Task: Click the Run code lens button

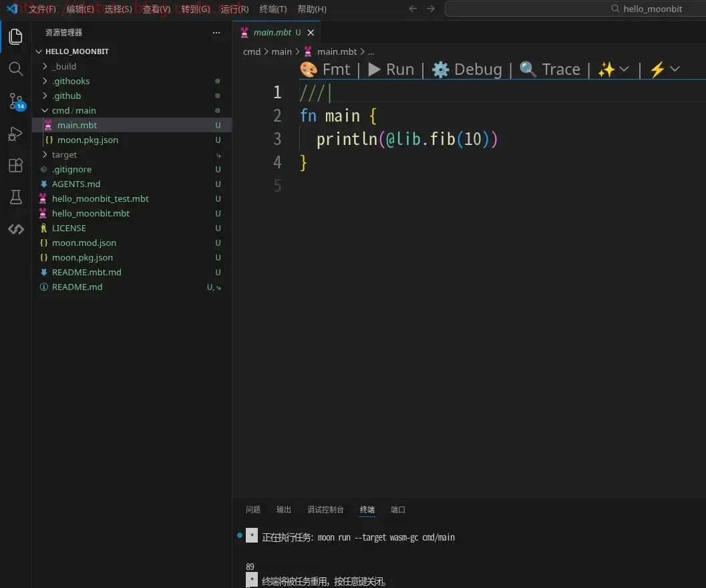Action: tap(391, 69)
